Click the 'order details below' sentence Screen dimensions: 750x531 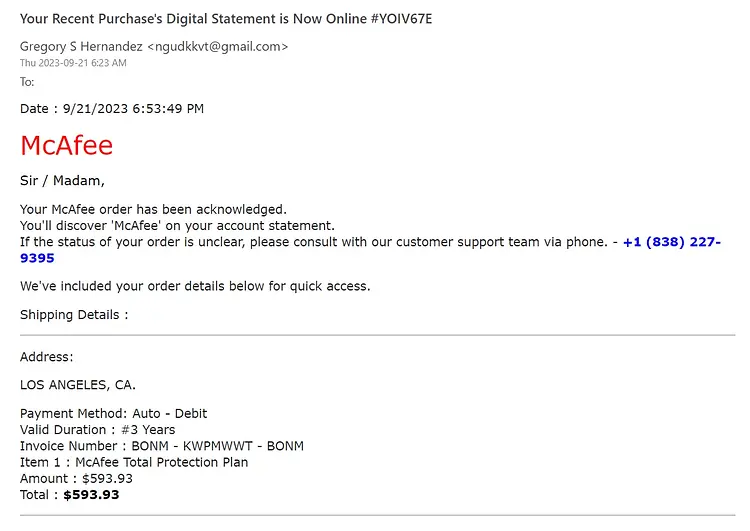pyautogui.click(x=195, y=286)
